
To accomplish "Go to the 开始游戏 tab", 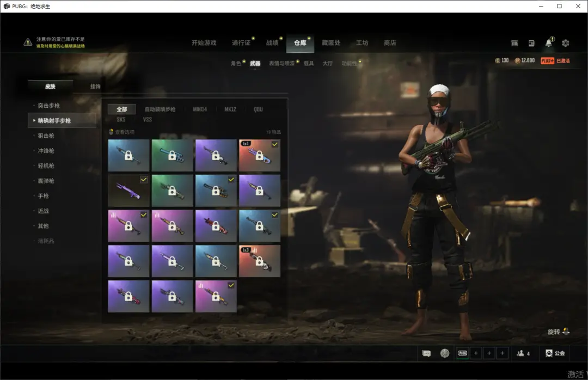I will pyautogui.click(x=204, y=43).
